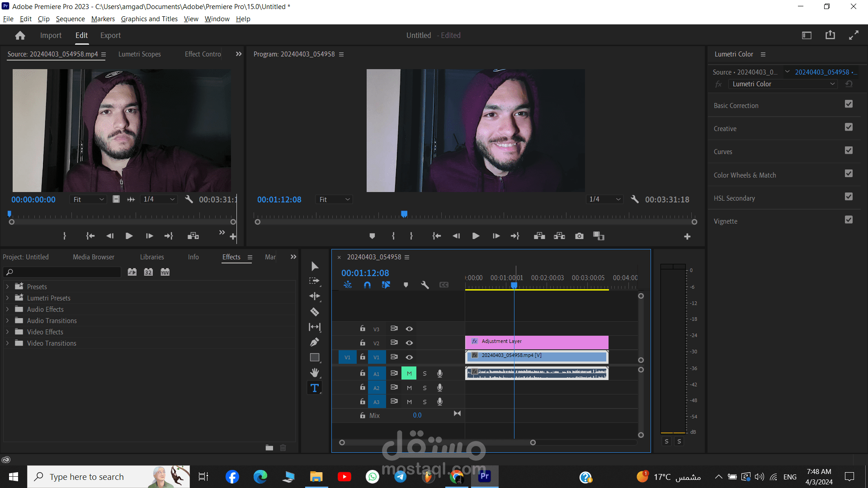Image resolution: width=868 pixels, height=488 pixels.
Task: Unmute track A1
Action: tap(409, 373)
